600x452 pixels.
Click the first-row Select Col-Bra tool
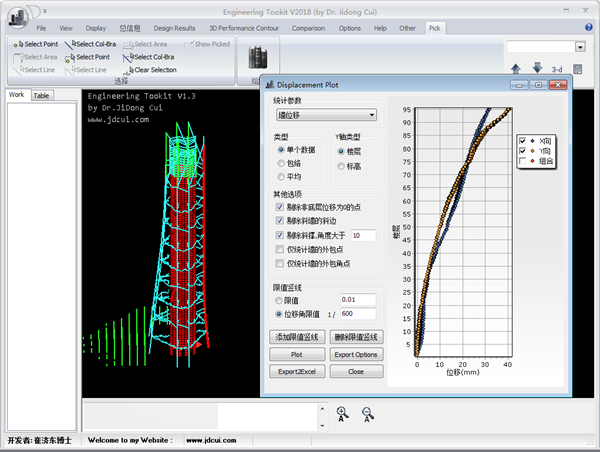(90, 44)
